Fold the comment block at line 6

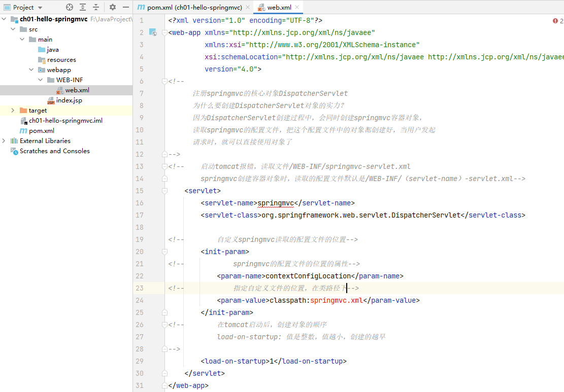click(x=164, y=81)
